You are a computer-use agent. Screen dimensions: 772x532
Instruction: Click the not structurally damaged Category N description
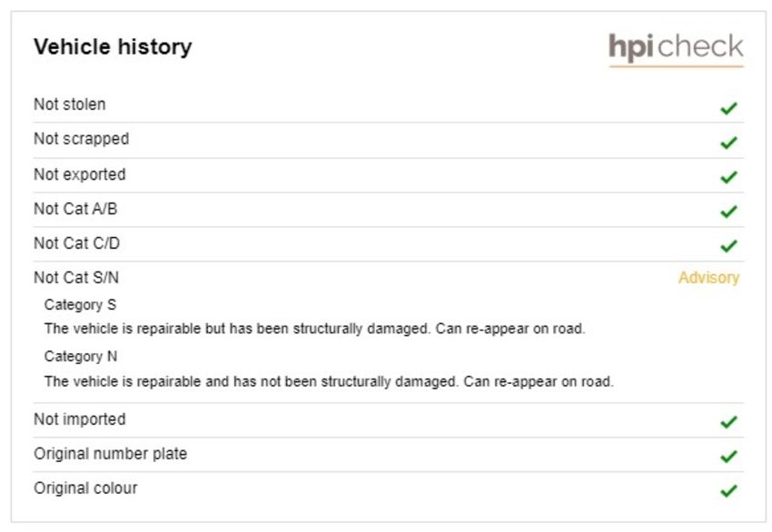pyautogui.click(x=329, y=381)
